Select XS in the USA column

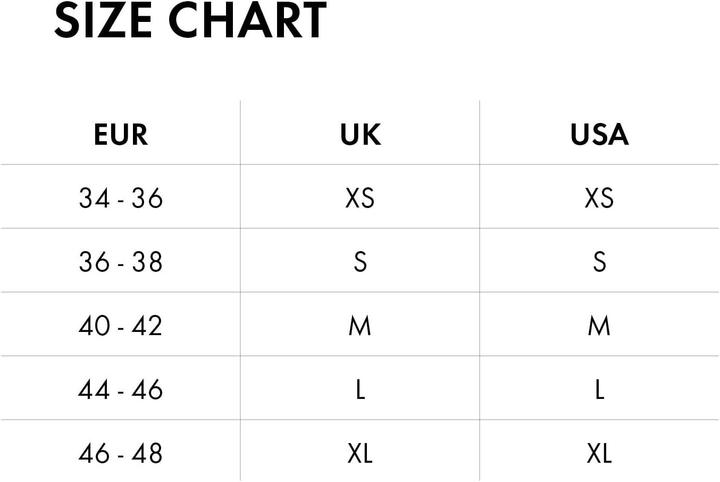pos(599,198)
